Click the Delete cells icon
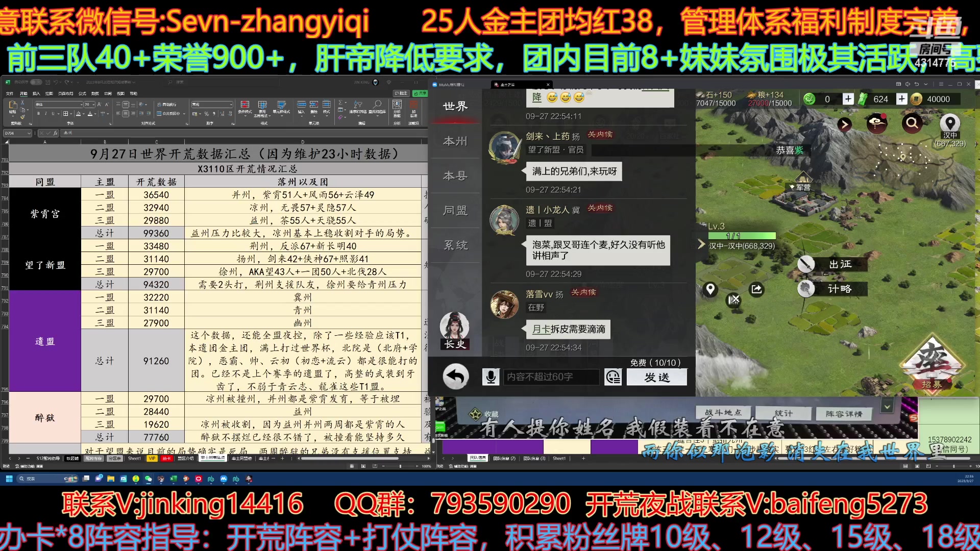Viewport: 980px width, 551px height. click(x=314, y=105)
